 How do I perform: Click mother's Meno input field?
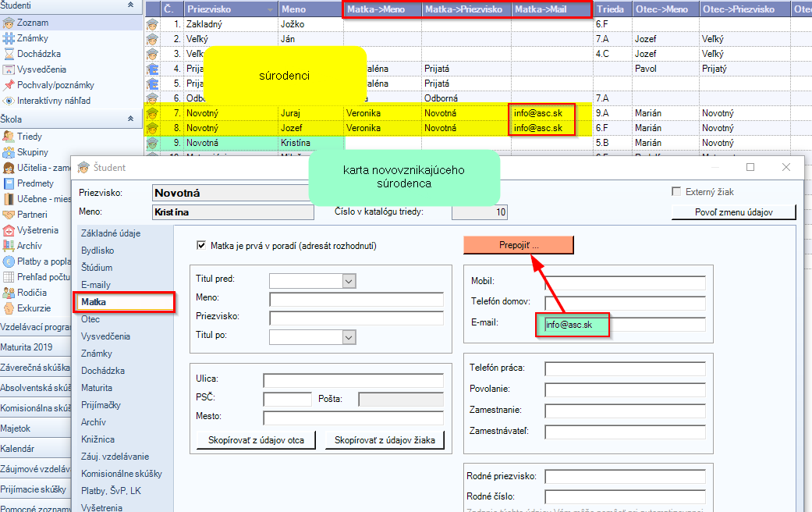[x=356, y=300]
